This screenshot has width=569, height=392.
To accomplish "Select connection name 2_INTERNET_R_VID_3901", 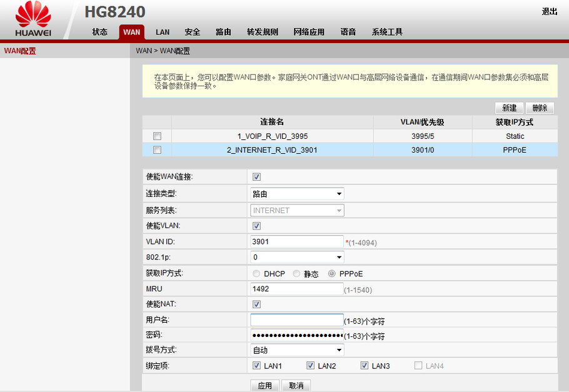I will coord(272,150).
